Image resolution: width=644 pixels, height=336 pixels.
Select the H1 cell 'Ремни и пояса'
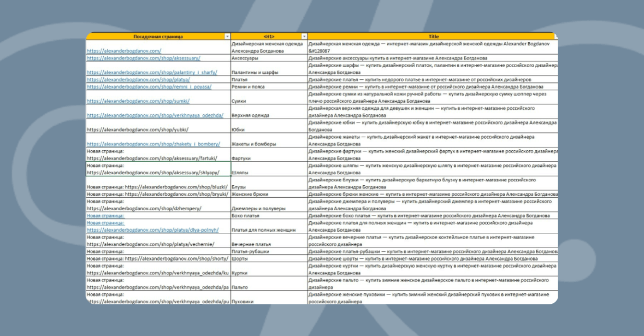(269, 87)
